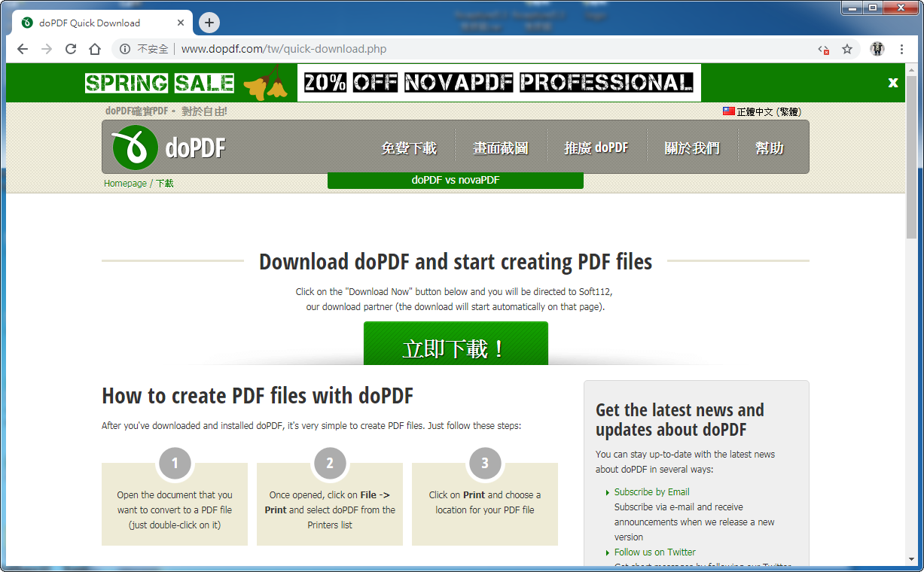Open the language selector 正體中文
This screenshot has width=924, height=572.
click(768, 111)
